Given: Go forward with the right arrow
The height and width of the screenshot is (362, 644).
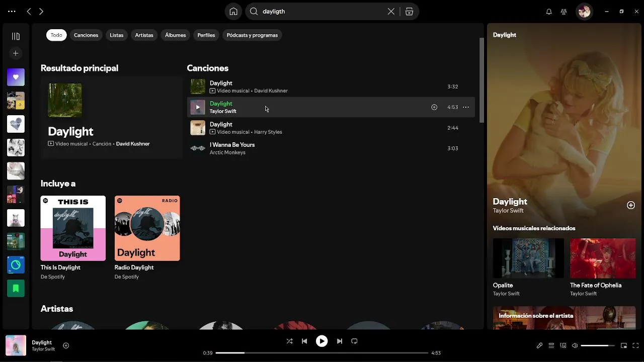Looking at the screenshot, I should click(41, 11).
